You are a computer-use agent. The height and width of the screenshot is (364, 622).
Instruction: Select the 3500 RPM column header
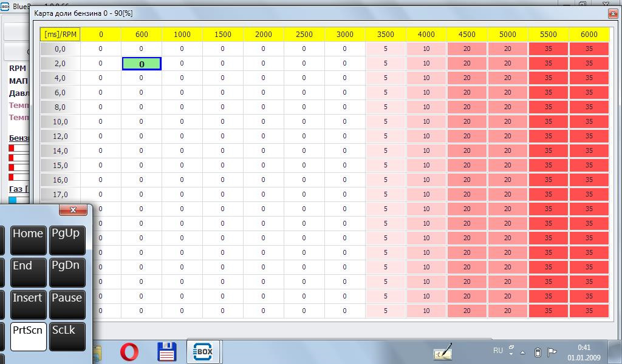[x=386, y=35]
